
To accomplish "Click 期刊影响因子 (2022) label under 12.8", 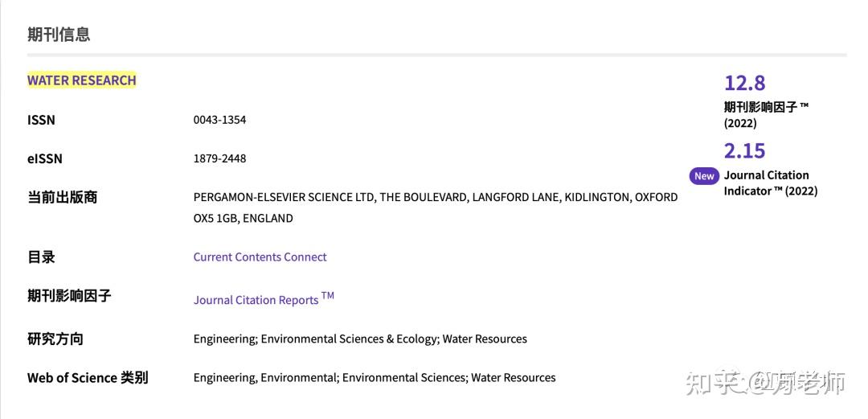I will [766, 115].
